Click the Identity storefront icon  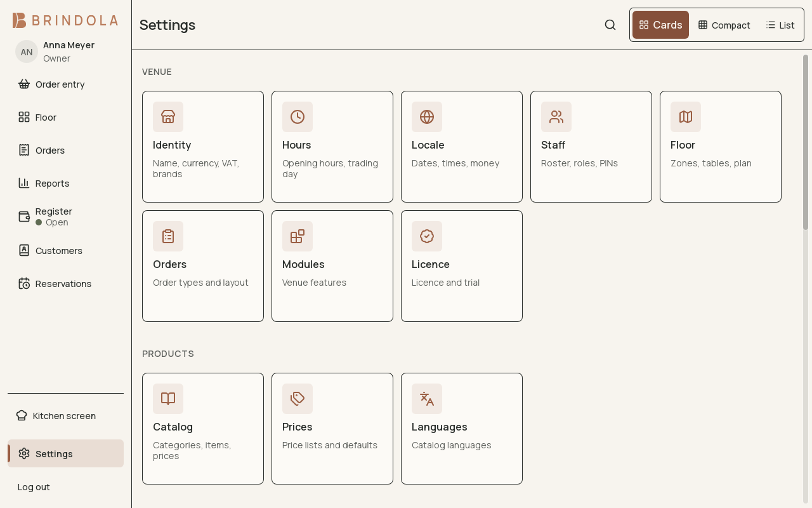tap(168, 117)
